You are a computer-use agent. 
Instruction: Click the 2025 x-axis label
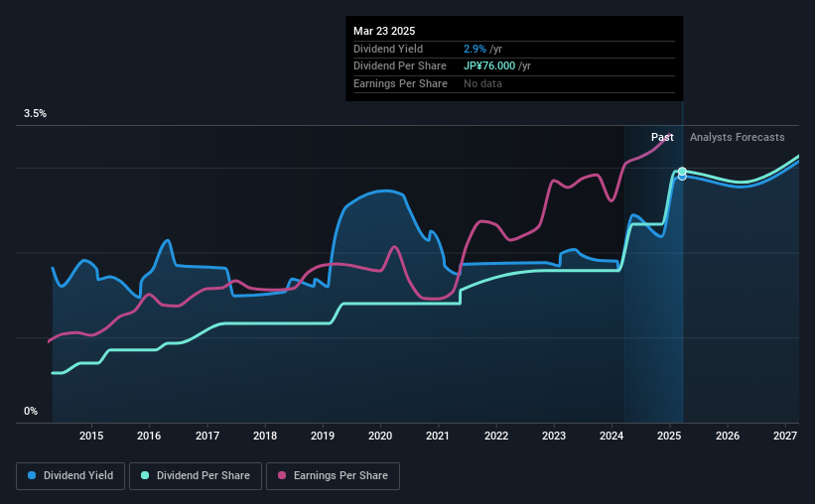(669, 436)
